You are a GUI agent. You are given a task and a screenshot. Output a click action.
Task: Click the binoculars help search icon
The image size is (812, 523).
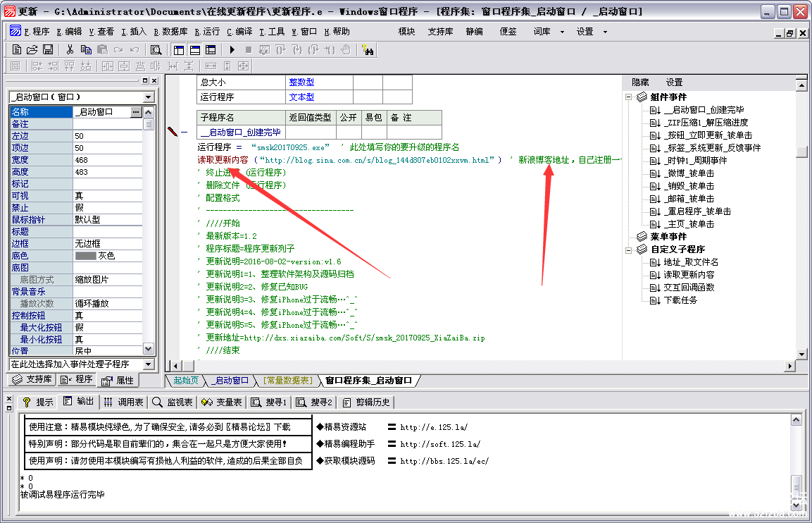(x=367, y=49)
